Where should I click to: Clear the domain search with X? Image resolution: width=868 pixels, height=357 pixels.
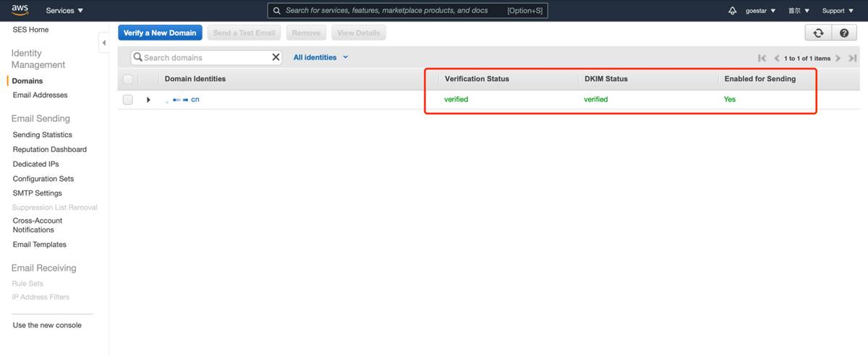click(276, 57)
